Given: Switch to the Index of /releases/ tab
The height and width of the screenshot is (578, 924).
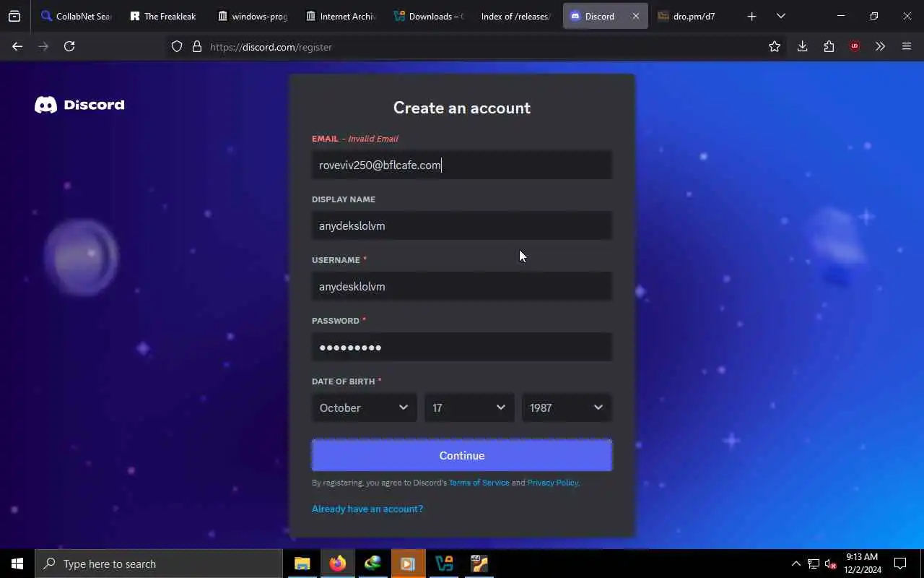Looking at the screenshot, I should 516,16.
